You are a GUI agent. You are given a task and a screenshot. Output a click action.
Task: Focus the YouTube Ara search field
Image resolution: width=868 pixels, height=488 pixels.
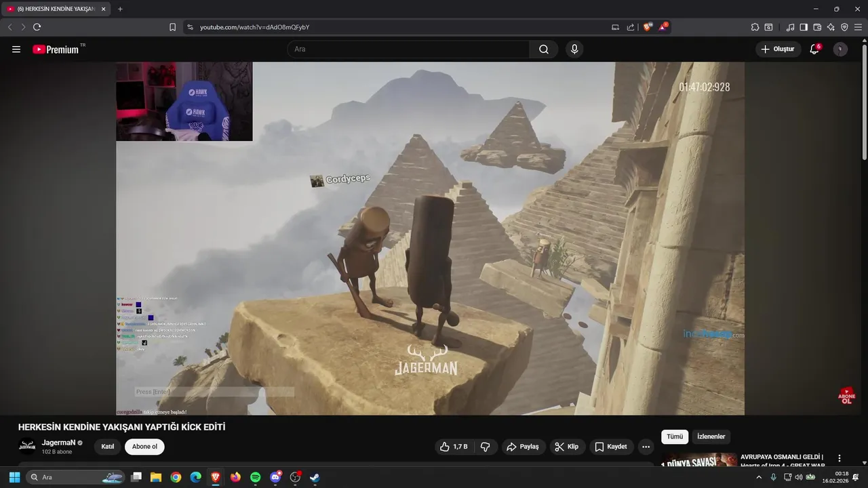[408, 49]
